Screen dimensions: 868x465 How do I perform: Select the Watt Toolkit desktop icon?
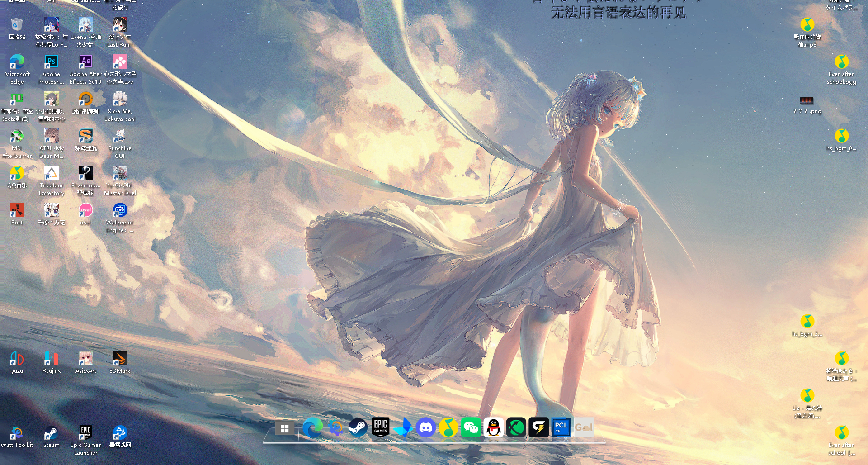click(17, 433)
